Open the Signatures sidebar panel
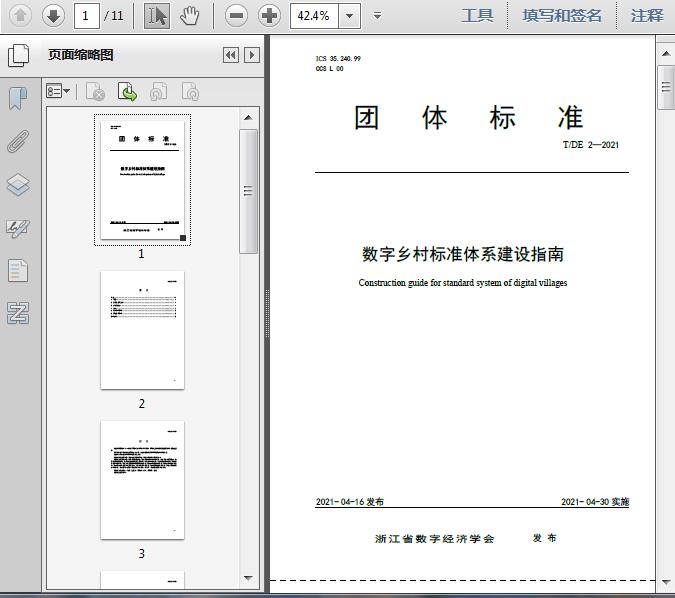 (x=18, y=228)
